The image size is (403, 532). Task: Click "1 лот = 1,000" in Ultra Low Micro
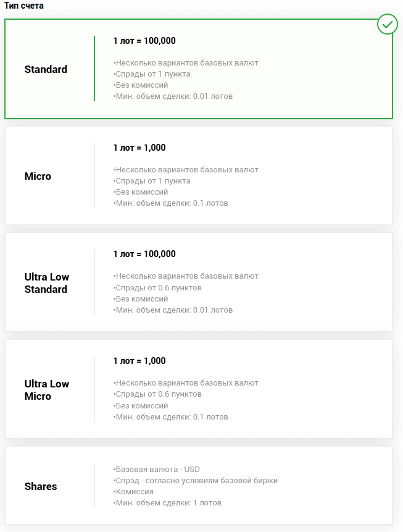(139, 361)
